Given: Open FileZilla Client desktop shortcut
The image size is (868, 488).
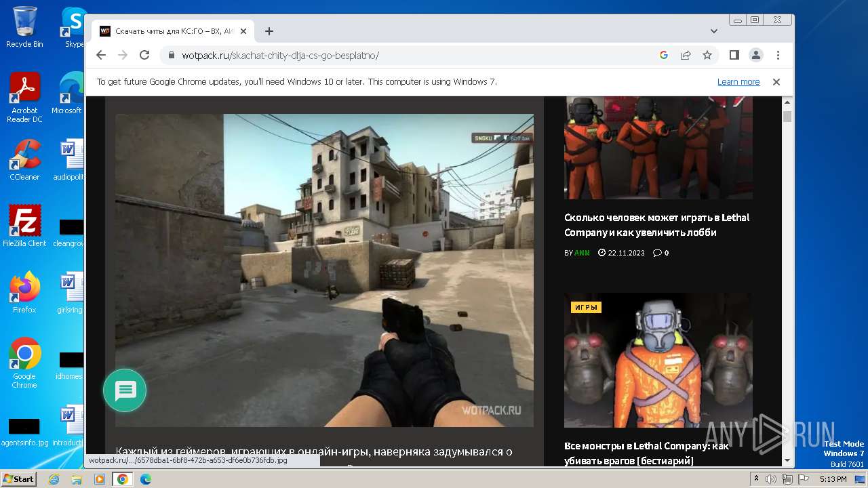Looking at the screenshot, I should click(24, 226).
